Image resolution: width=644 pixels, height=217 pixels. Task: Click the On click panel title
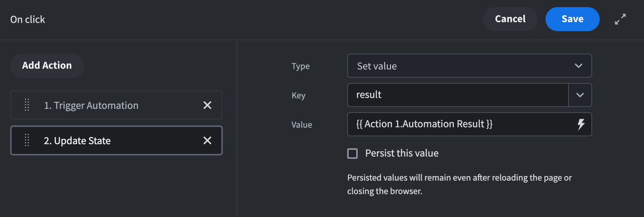27,20
